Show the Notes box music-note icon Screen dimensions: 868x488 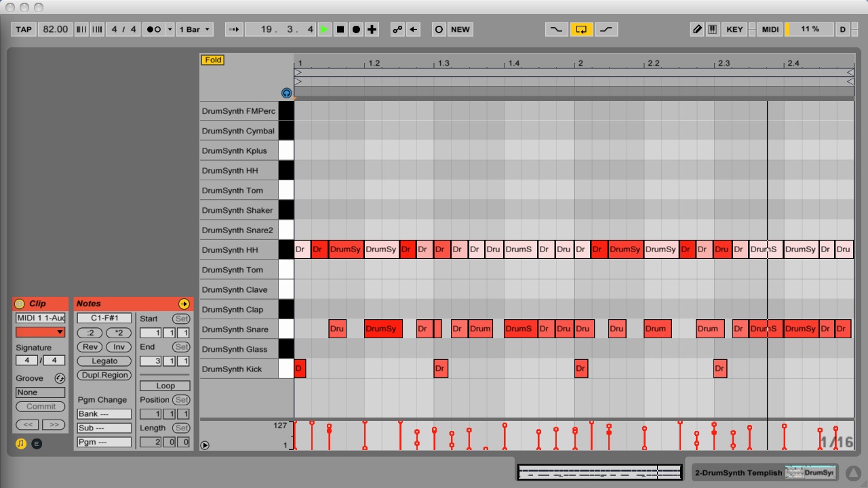click(x=21, y=443)
